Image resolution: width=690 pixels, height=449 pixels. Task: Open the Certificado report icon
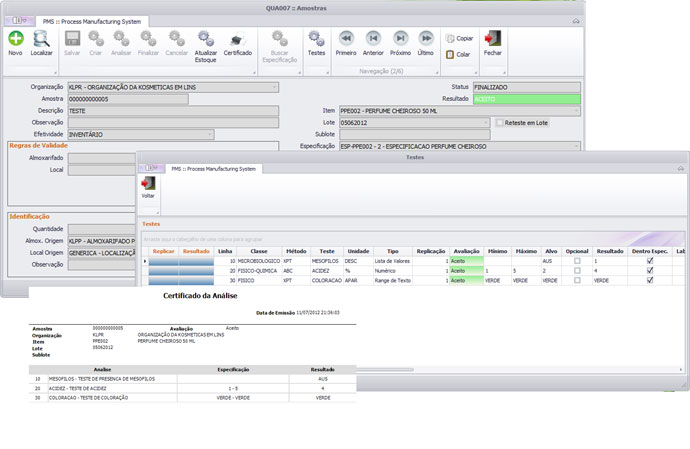click(237, 40)
